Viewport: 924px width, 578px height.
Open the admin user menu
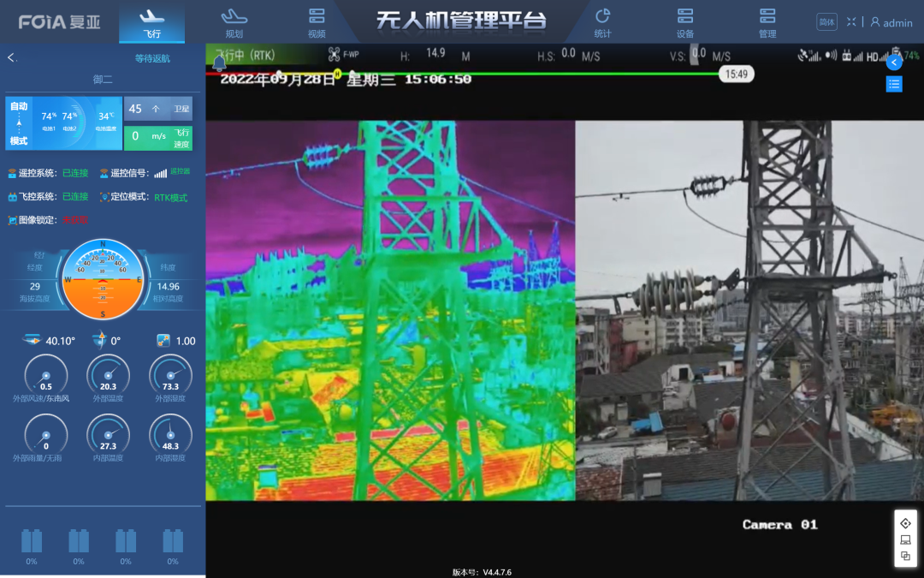click(x=891, y=23)
